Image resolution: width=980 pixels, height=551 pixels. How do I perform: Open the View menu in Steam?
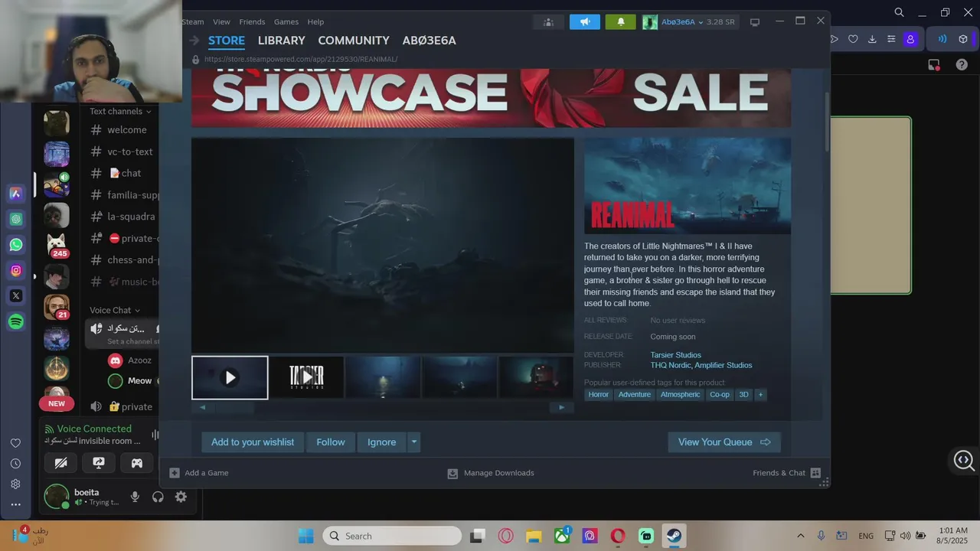tap(221, 22)
